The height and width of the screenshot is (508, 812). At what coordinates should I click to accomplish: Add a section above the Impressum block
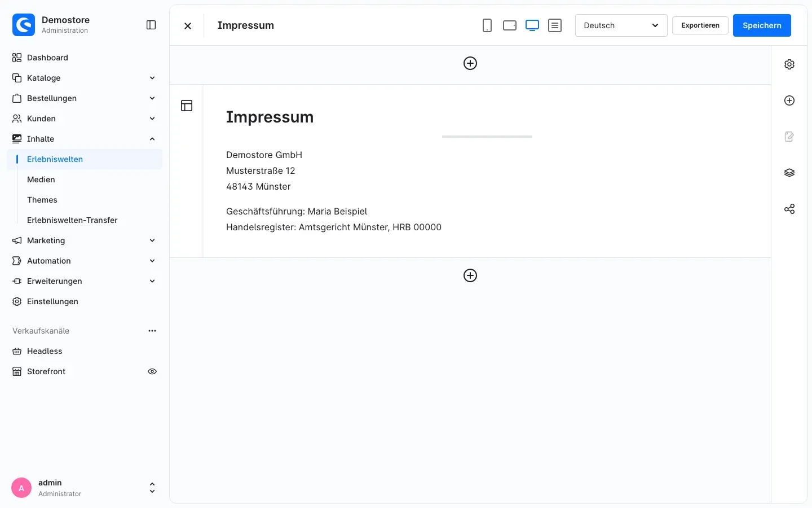point(470,63)
